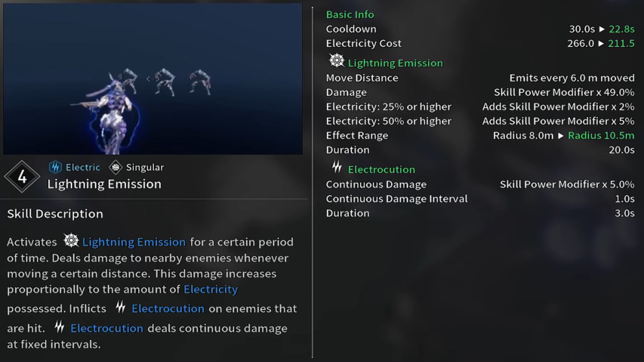Click the Singular skill type icon
The image size is (644, 362).
coord(115,167)
